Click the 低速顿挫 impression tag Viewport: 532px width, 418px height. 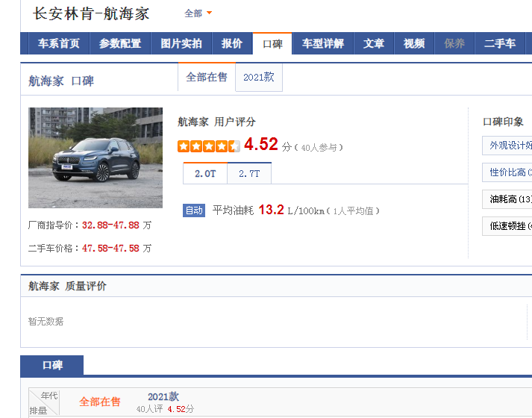point(509,226)
